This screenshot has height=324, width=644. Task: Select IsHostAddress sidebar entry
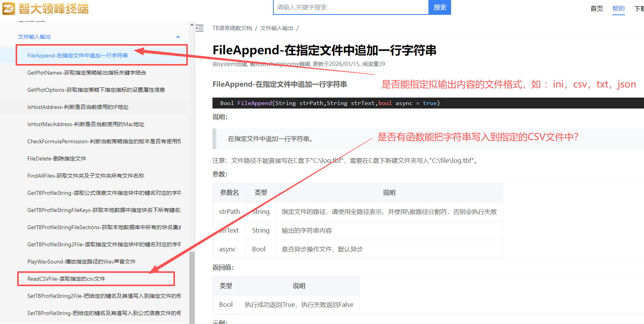78,107
